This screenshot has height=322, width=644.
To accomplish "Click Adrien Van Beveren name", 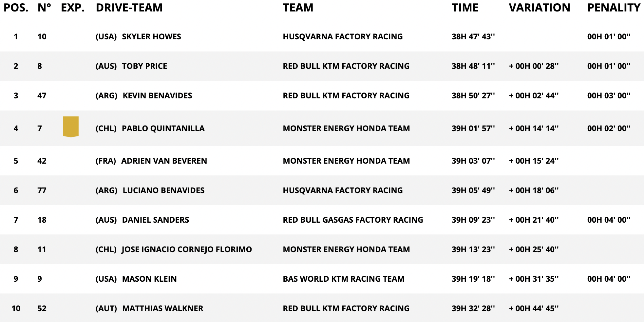I will click(x=164, y=161).
